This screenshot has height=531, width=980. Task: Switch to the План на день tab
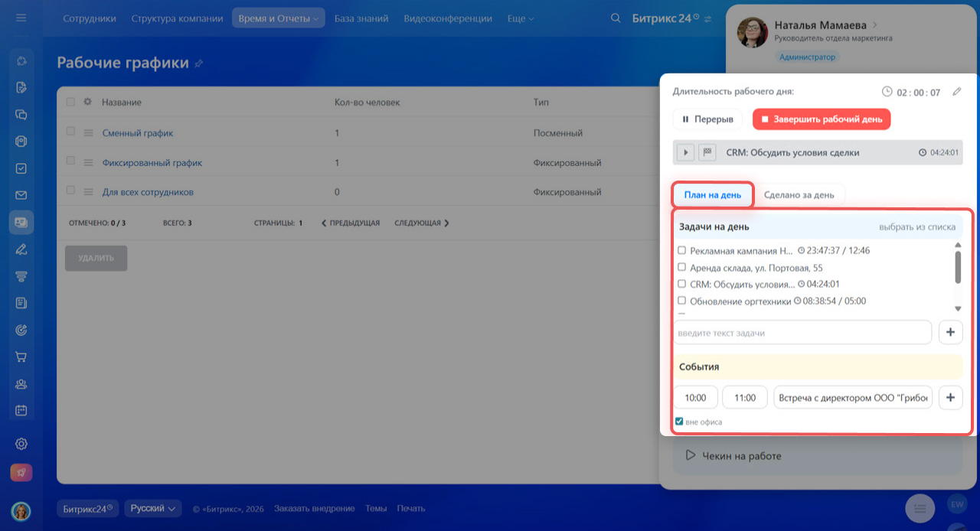pos(713,195)
